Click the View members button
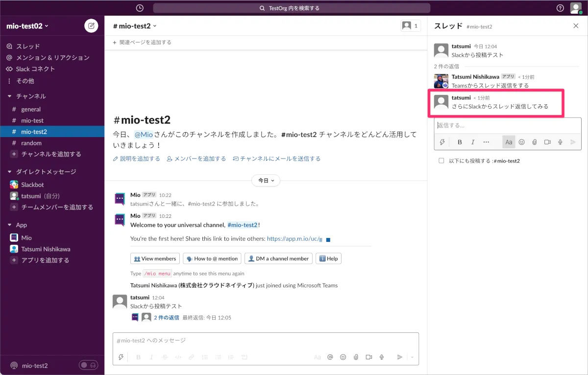Screen dimensions: 588x375 pyautogui.click(x=155, y=258)
